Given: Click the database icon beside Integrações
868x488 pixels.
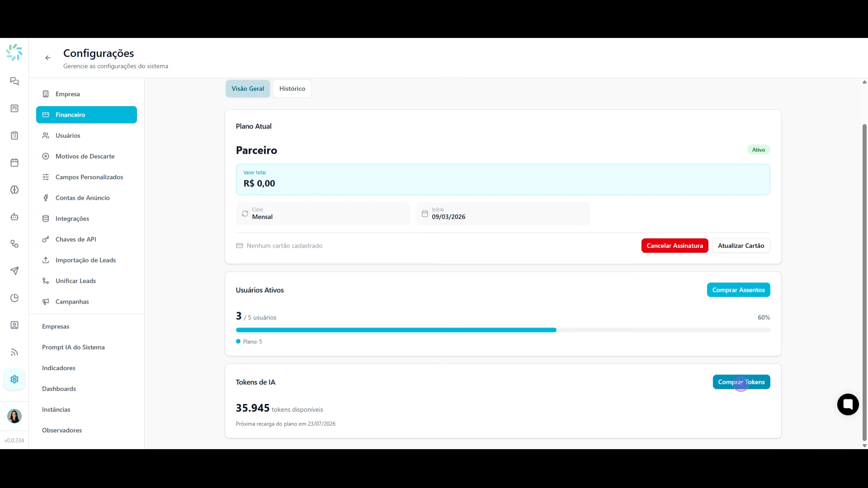Looking at the screenshot, I should click(x=46, y=219).
